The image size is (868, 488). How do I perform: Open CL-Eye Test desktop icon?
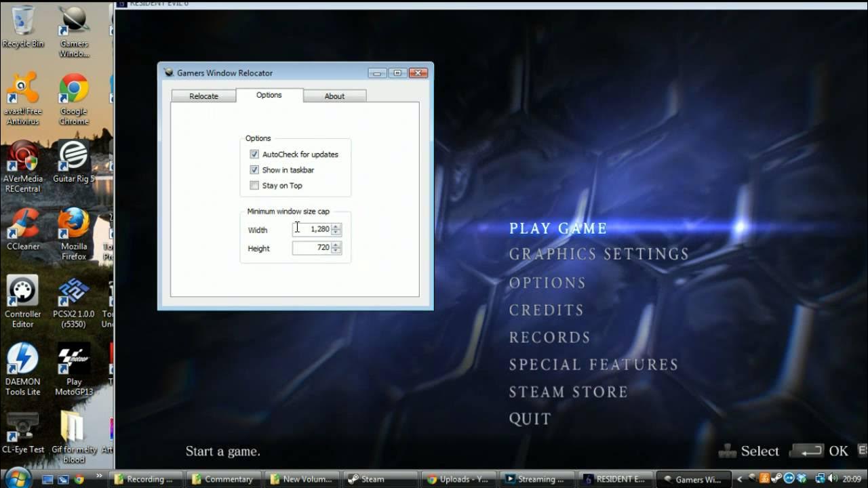tap(23, 432)
